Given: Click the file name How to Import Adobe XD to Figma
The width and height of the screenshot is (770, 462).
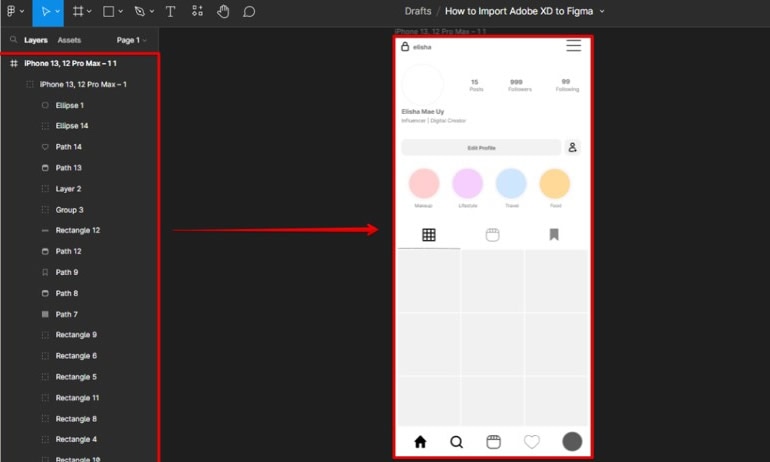Looking at the screenshot, I should click(519, 11).
